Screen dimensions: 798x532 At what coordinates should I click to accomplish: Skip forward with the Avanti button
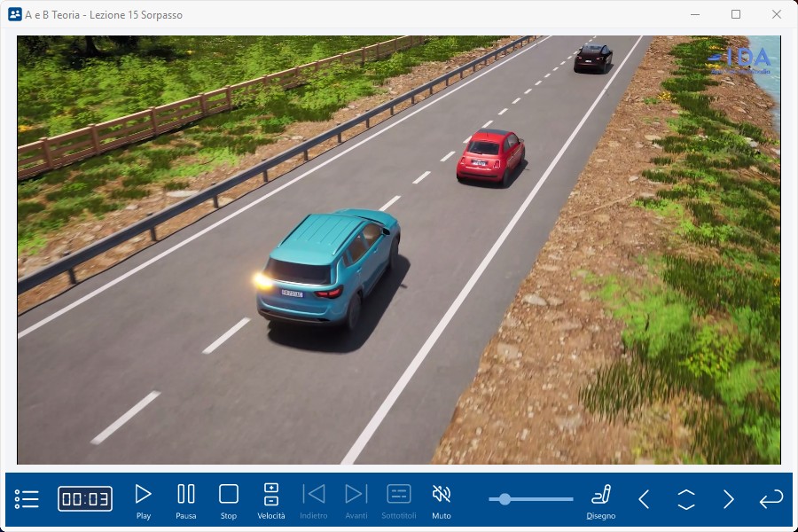click(356, 500)
